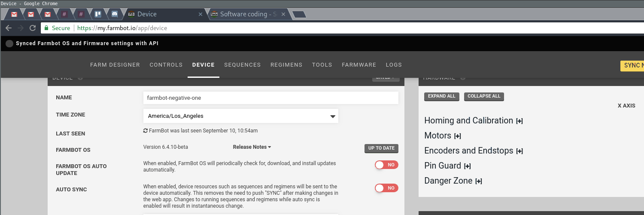
Task: Navigate to the Sequences menu item
Action: pyautogui.click(x=242, y=65)
